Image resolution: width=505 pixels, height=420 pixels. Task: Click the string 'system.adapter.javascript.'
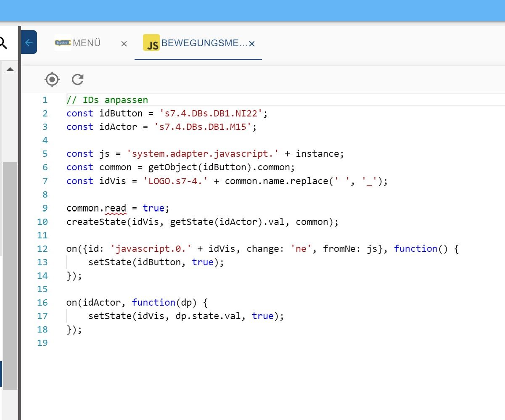(x=203, y=154)
